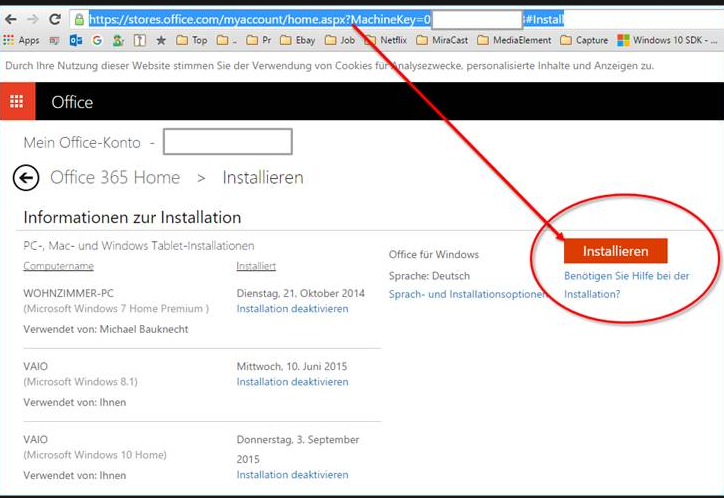724x498 pixels.
Task: Click the small bookmark icon next to Apps
Action: (54, 41)
